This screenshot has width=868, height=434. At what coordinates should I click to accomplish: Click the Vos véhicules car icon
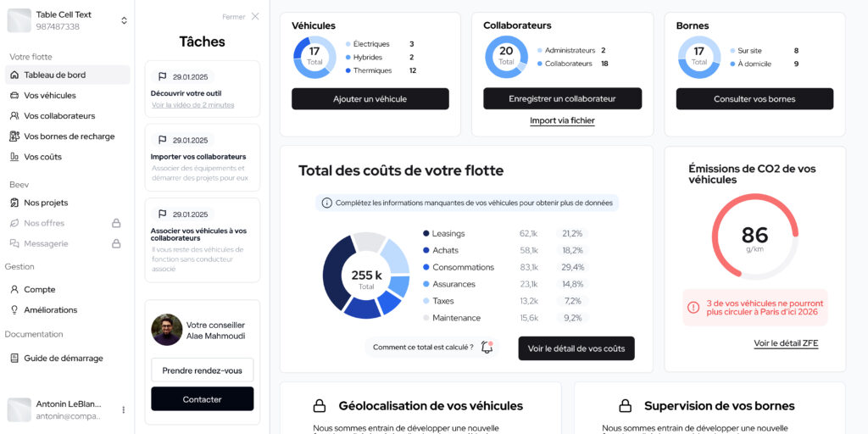[x=14, y=96]
